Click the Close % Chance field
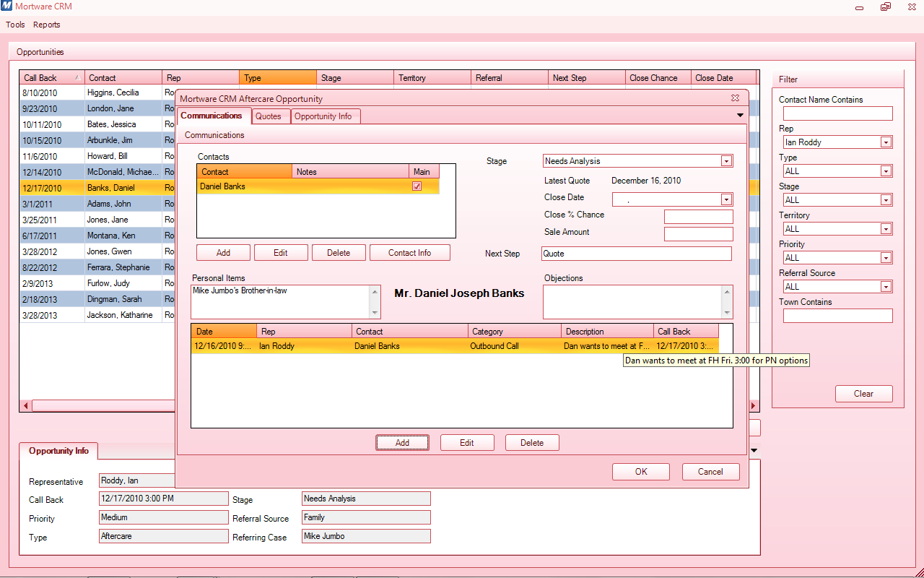The height and width of the screenshot is (578, 924). (699, 217)
